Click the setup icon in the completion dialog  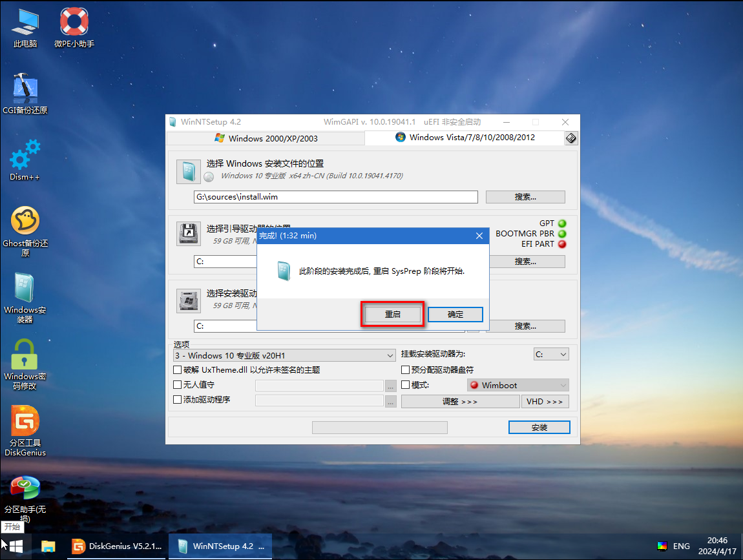(284, 271)
